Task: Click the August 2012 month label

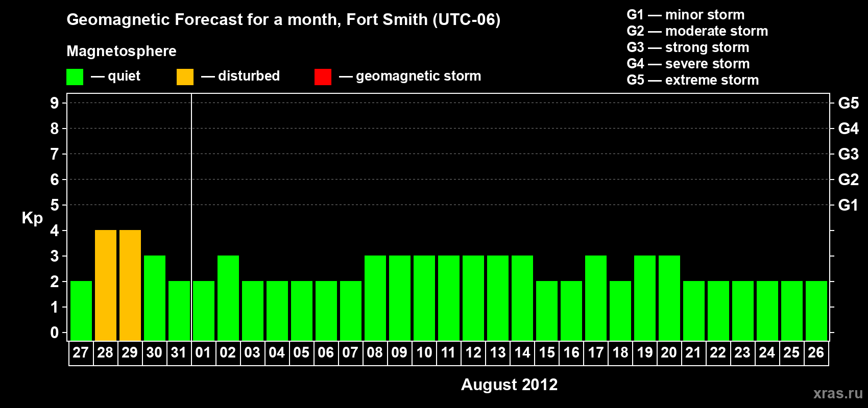Action: click(509, 385)
